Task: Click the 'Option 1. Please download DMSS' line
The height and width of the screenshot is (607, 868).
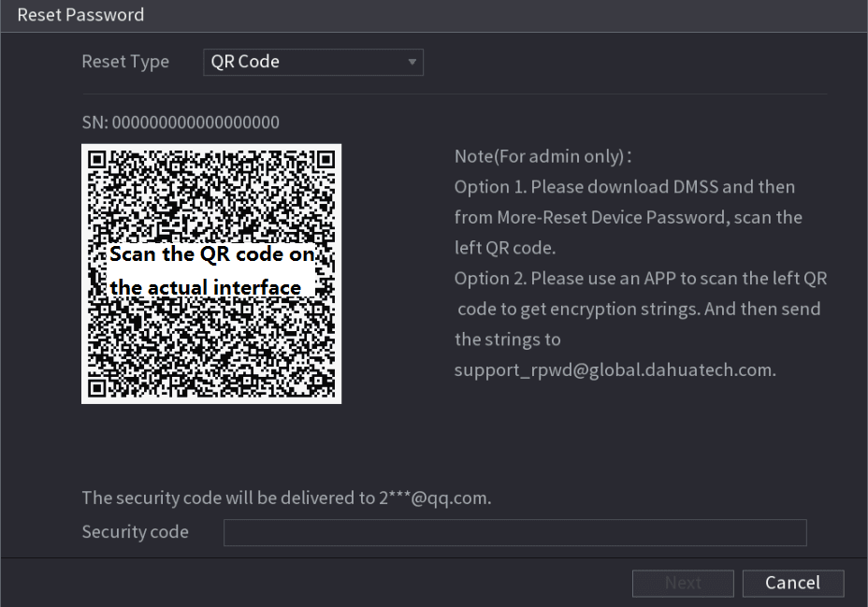Action: pyautogui.click(x=625, y=187)
